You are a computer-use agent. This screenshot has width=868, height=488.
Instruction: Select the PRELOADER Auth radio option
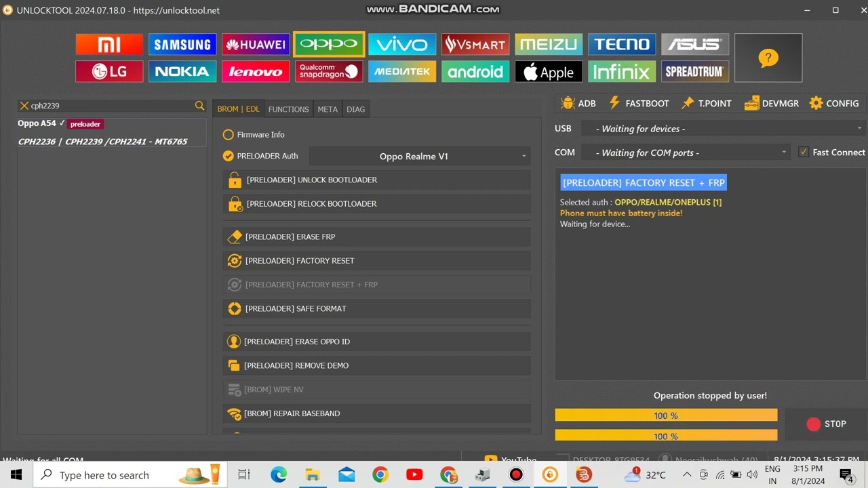[229, 156]
